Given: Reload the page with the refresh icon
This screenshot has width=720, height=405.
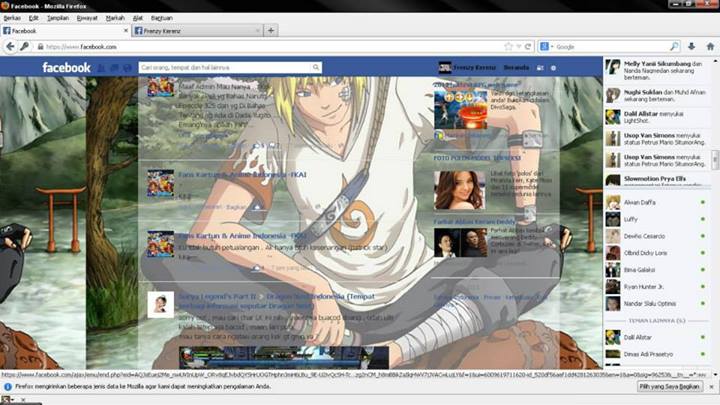Looking at the screenshot, I should click(x=528, y=46).
